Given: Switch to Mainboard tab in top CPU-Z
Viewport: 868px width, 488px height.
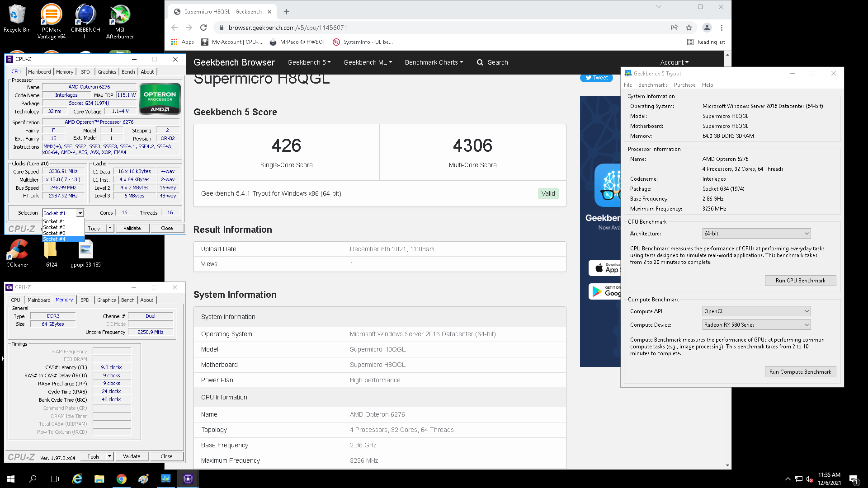Looking at the screenshot, I should pyautogui.click(x=39, y=72).
